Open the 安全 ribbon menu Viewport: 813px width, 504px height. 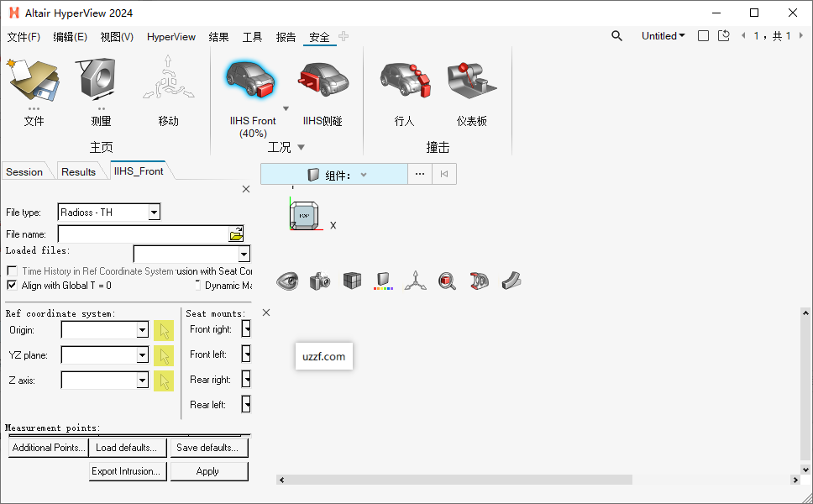pos(319,37)
